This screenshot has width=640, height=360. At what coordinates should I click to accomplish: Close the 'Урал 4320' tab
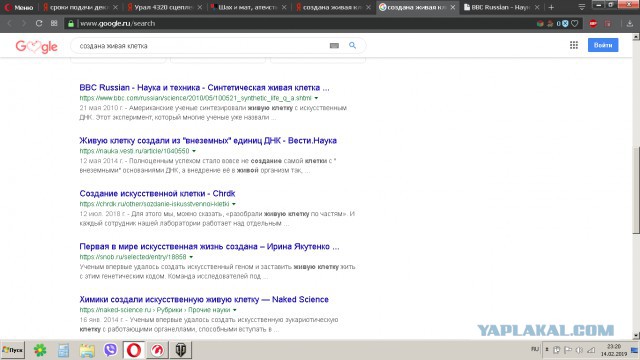coord(200,7)
